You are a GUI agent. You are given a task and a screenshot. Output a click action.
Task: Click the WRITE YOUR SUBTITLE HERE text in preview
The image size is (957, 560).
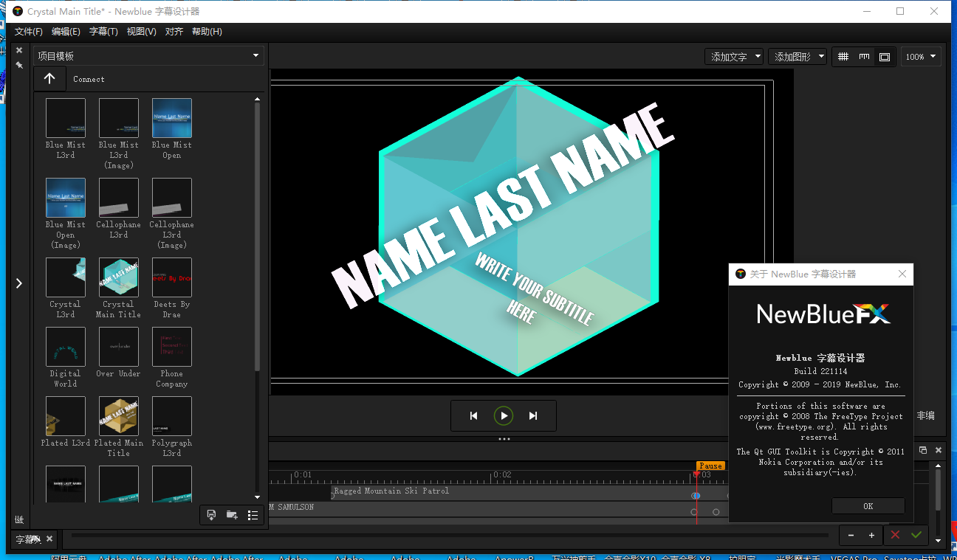click(x=533, y=288)
